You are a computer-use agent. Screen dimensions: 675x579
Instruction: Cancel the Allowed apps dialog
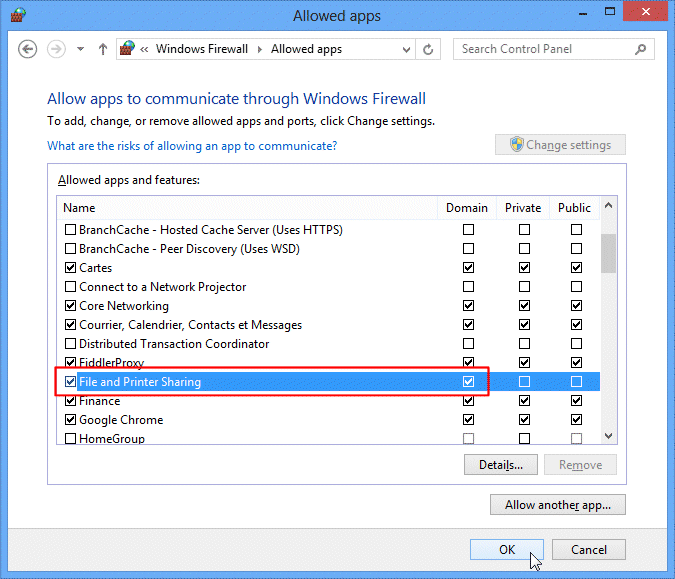589,550
